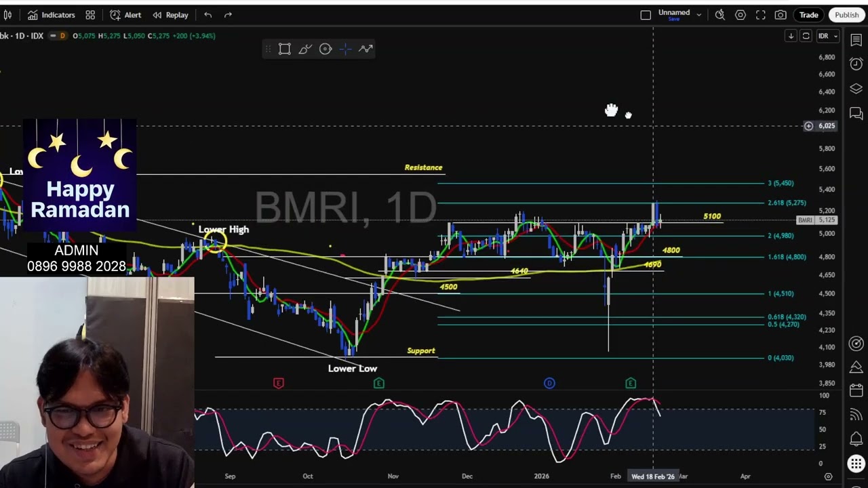Open the quick search lightning icon
Image resolution: width=868 pixels, height=488 pixels.
click(720, 15)
